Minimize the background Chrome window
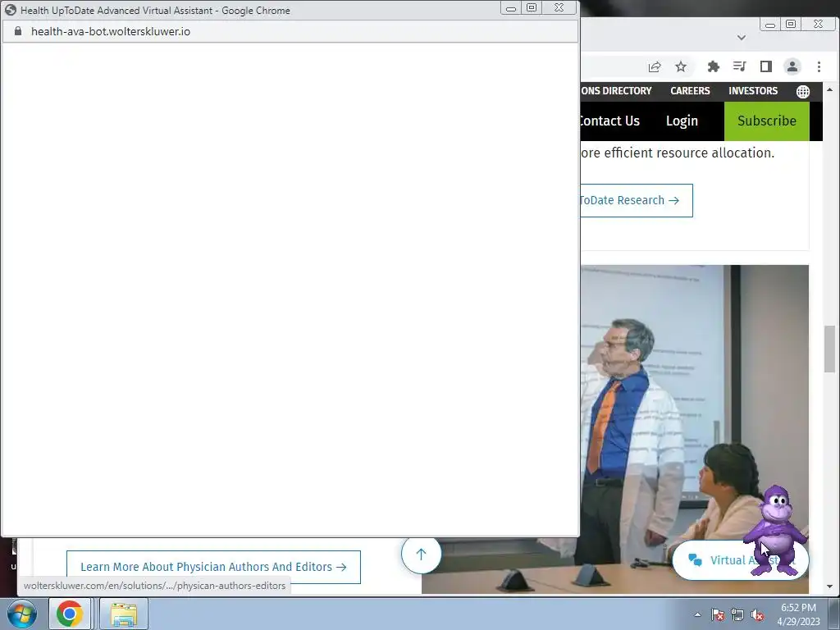The width and height of the screenshot is (840, 630). pos(770,25)
